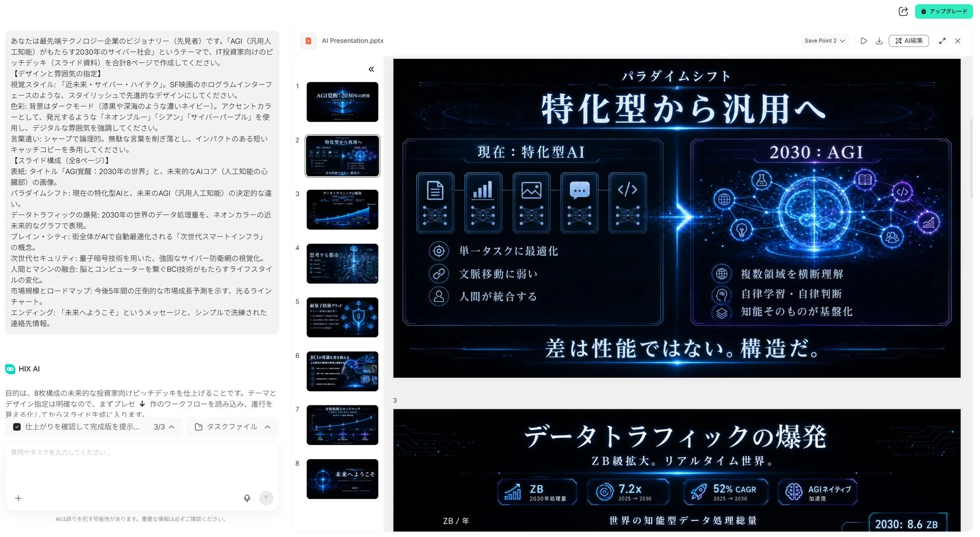This screenshot has width=980, height=537.
Task: Select slide 1 thumbnail AGI覚醒
Action: point(342,102)
